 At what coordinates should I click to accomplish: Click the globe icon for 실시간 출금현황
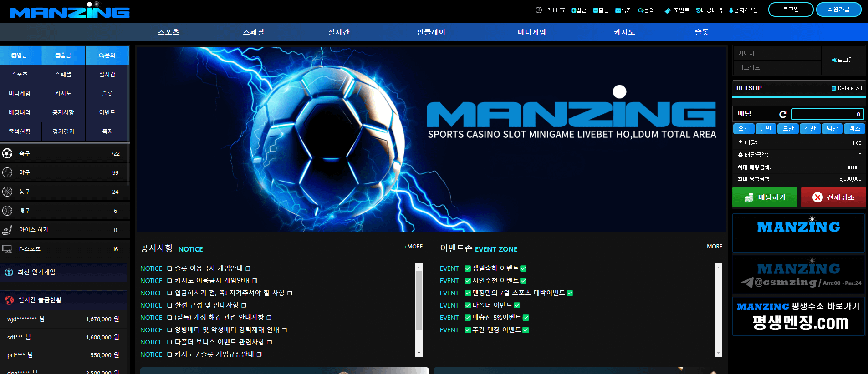[9, 300]
